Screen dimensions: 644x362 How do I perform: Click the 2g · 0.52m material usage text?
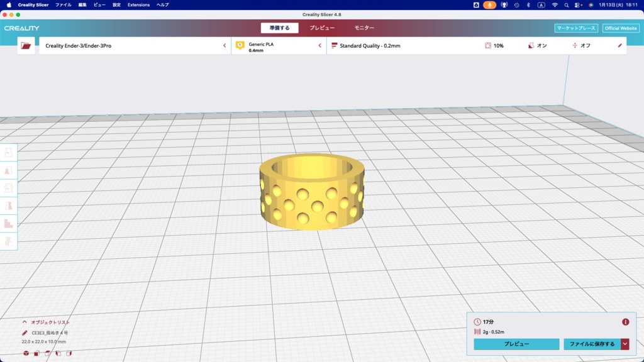tap(493, 332)
